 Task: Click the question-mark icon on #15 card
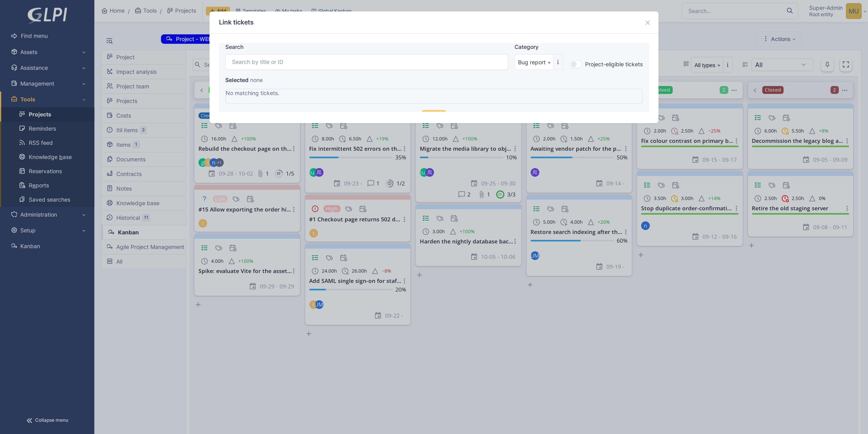point(204,199)
